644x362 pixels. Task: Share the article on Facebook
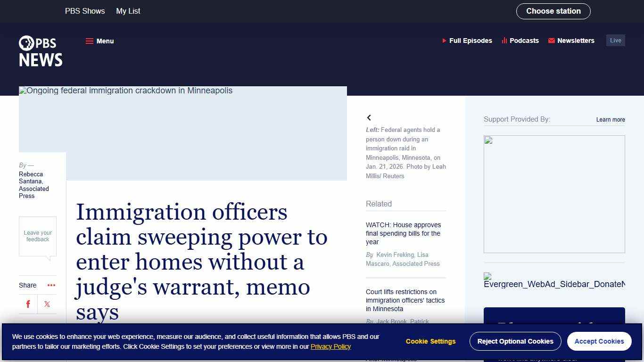point(28,304)
